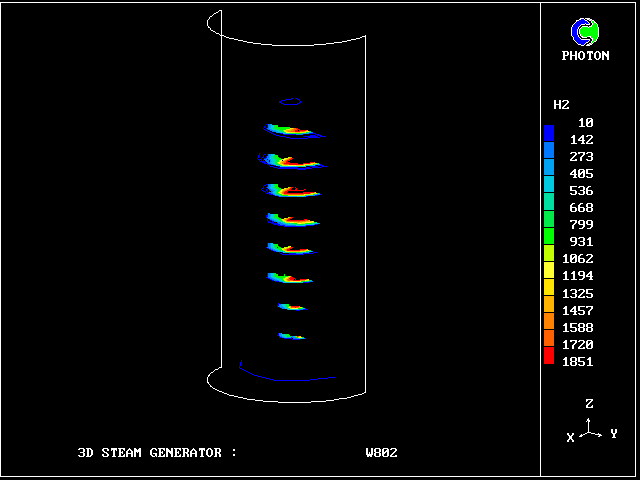This screenshot has width=640, height=480.
Task: Click the PHOTON text label
Action: pyautogui.click(x=585, y=56)
